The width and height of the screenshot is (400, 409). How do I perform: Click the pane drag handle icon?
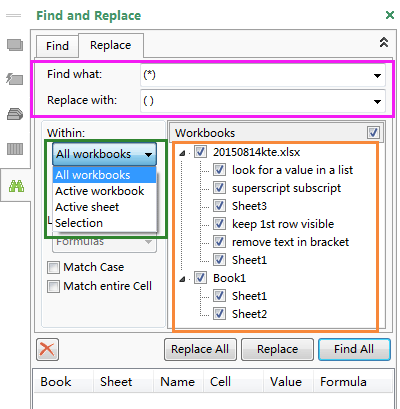tap(14, 15)
